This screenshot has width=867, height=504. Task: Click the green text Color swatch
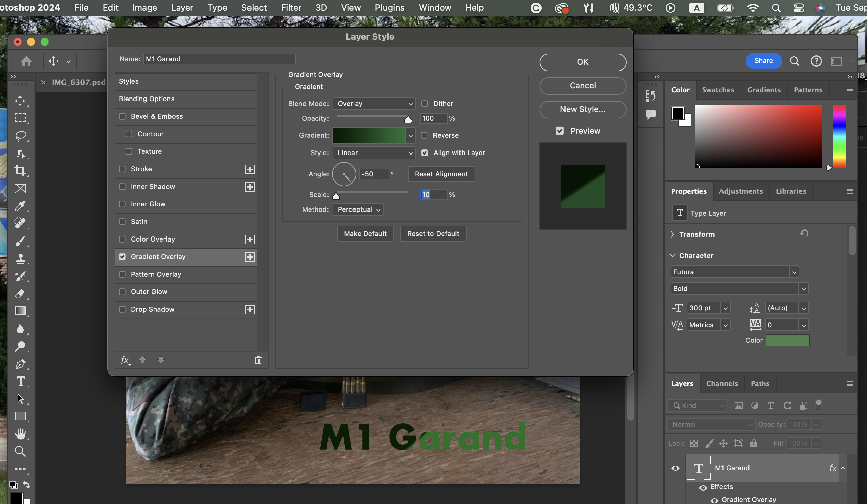coord(787,340)
